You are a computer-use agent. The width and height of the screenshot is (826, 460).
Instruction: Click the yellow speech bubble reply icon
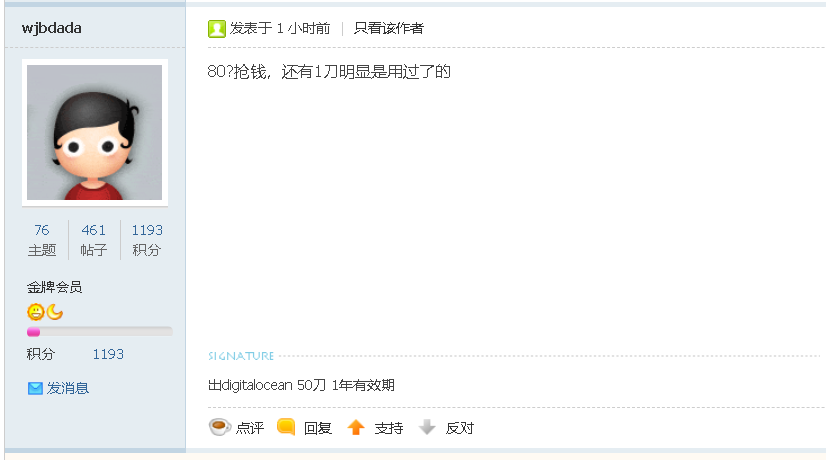tap(286, 427)
